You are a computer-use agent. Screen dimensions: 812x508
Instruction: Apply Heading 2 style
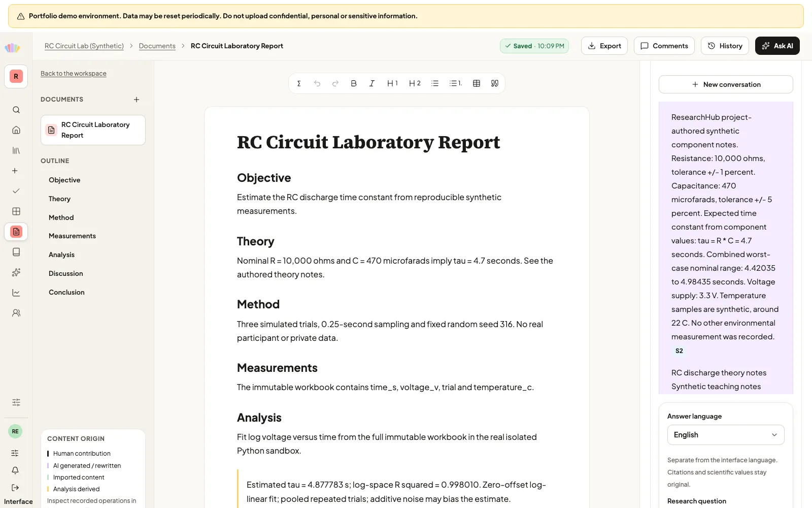(415, 83)
